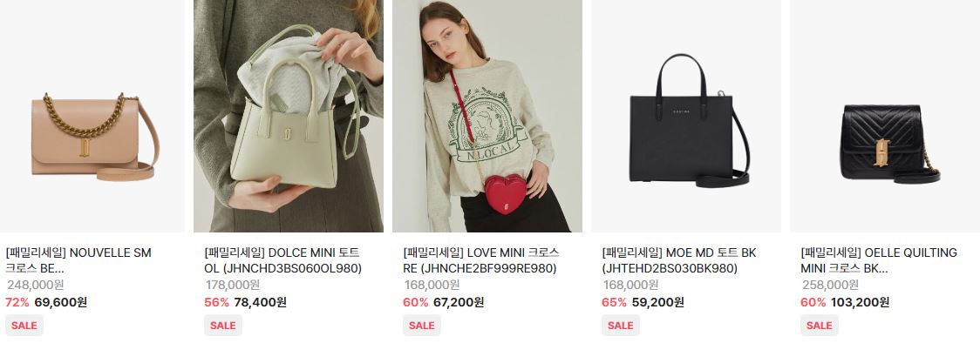Click the DOLCE MINI 토트 OL product title

pos(282,260)
